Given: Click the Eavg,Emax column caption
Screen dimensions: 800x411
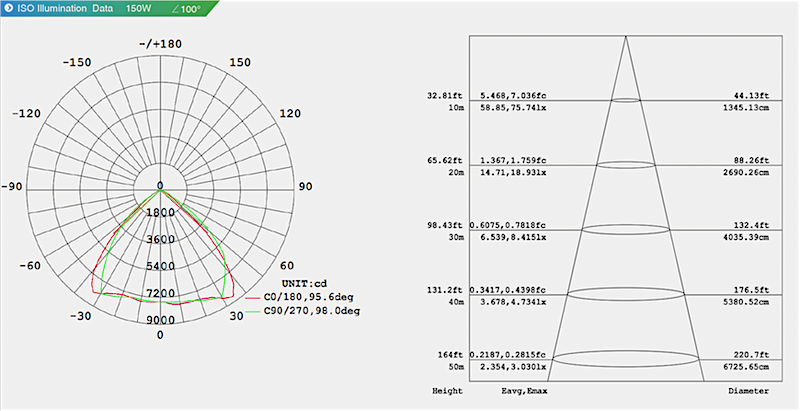Looking at the screenshot, I should tap(524, 391).
